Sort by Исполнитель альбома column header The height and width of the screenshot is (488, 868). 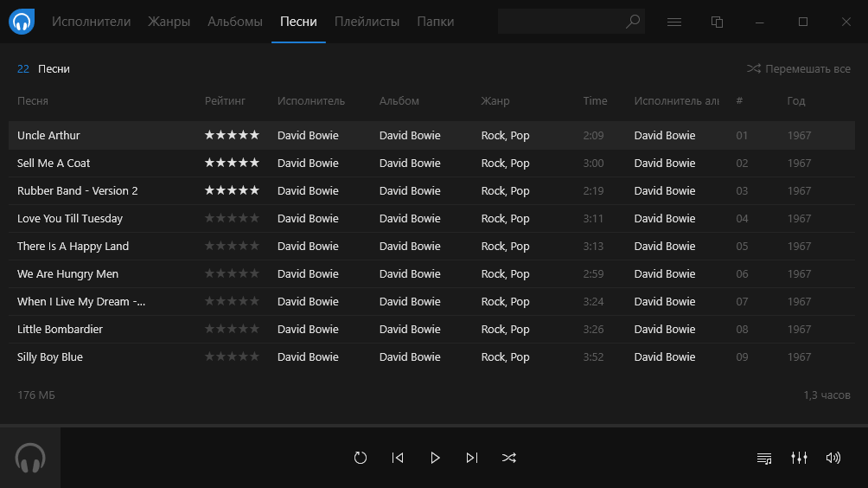click(x=676, y=101)
